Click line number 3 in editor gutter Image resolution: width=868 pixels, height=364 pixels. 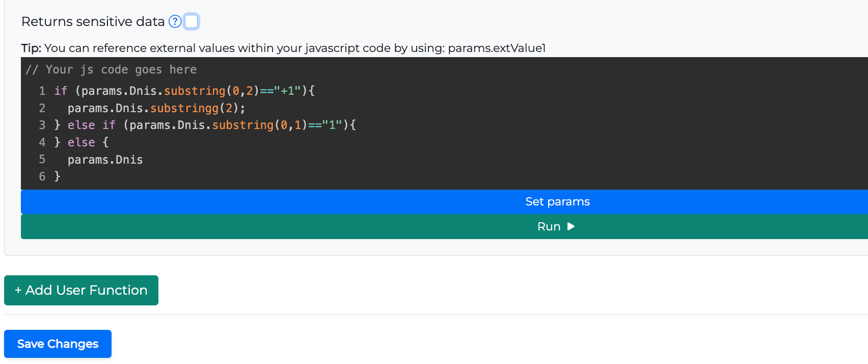click(42, 125)
